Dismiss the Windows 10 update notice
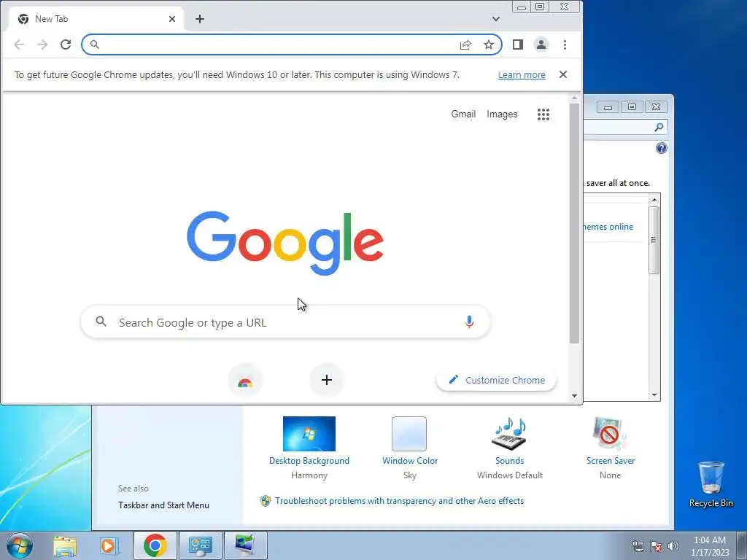This screenshot has height=560, width=747. [563, 74]
